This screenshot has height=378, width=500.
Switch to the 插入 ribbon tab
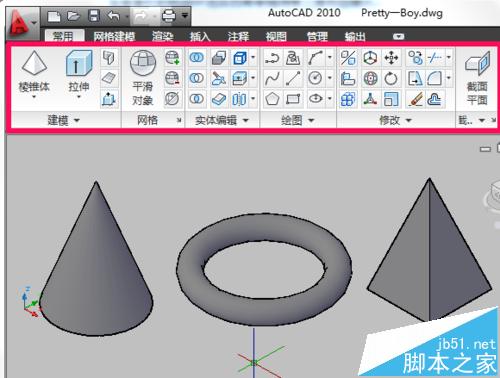coord(200,36)
